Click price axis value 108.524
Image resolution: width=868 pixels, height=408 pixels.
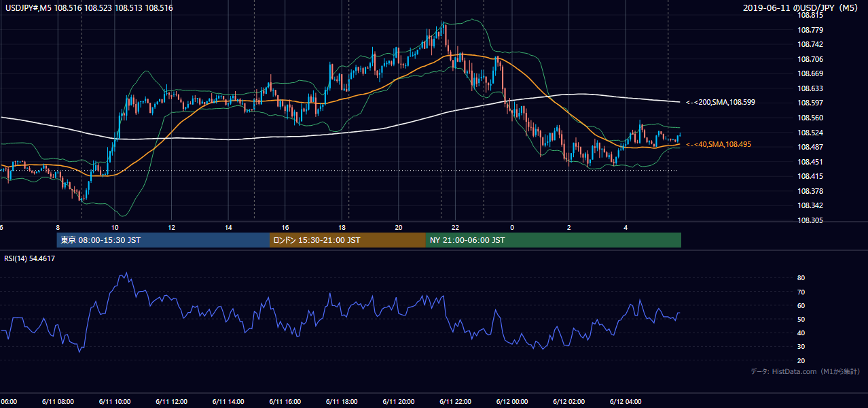[x=811, y=133]
